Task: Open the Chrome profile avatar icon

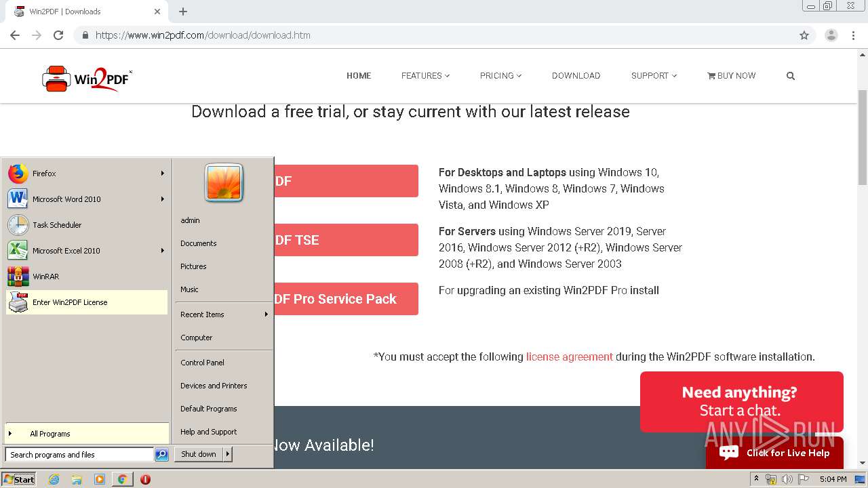Action: (831, 35)
